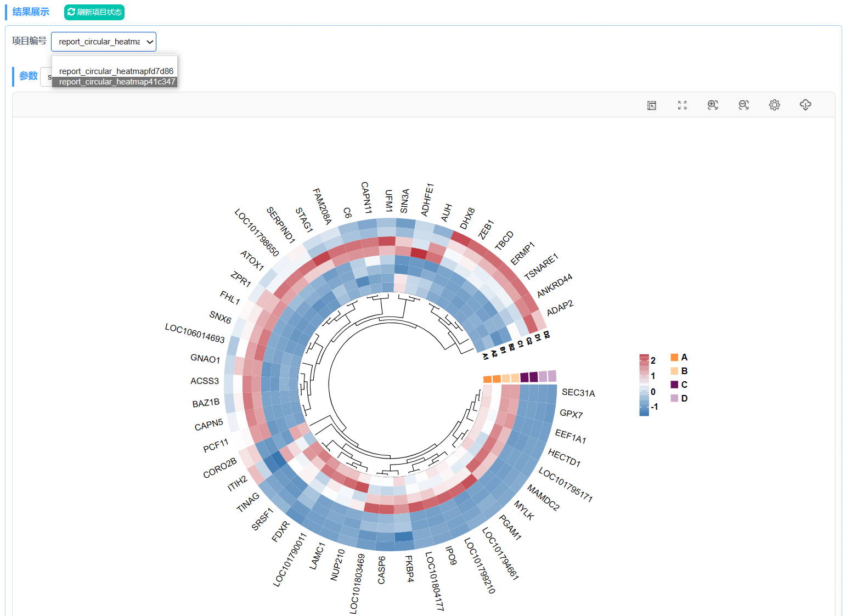Click gene label GPX7
The width and height of the screenshot is (846, 616).
pos(571,414)
